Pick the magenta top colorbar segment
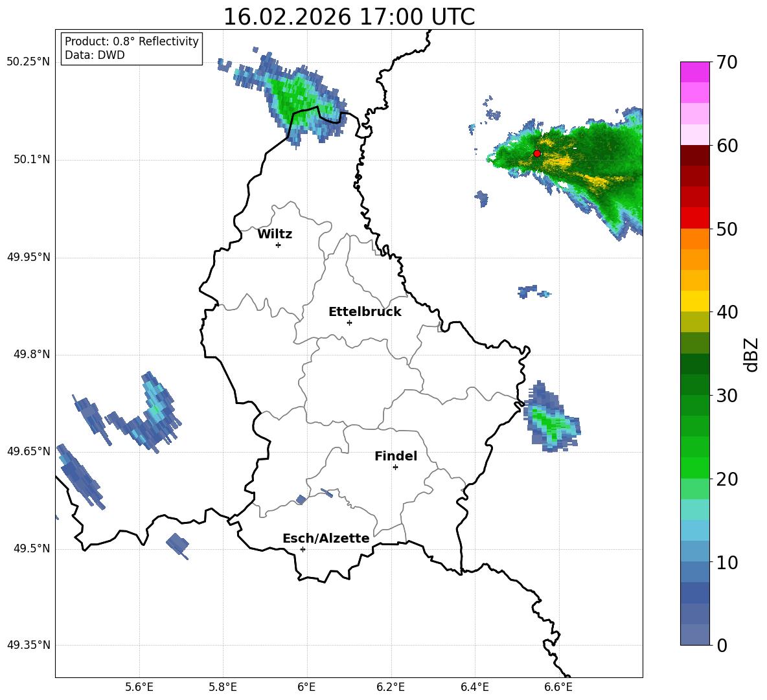This screenshot has width=767, height=700. (x=695, y=73)
